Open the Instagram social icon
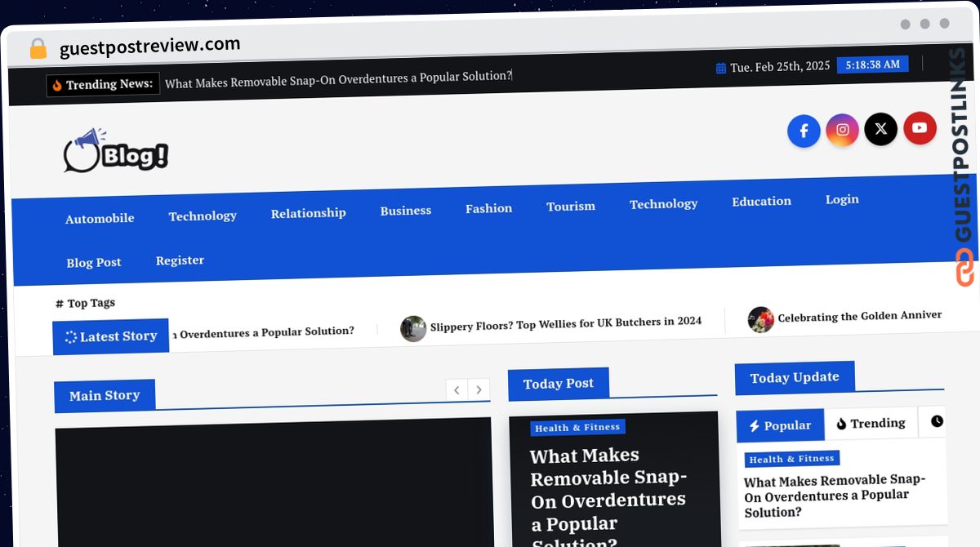Screen dimensions: 980x547 [842, 130]
